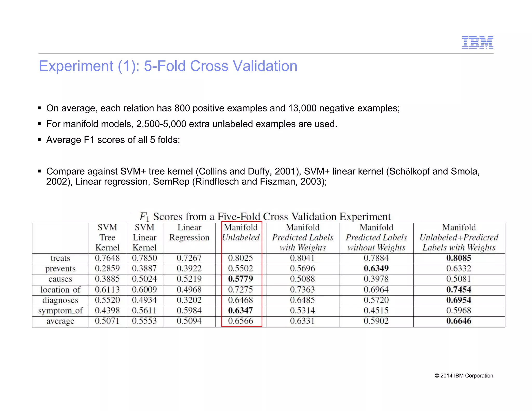Click the value 0.8025 in treats row
This screenshot has height=411, width=532.
[241, 258]
